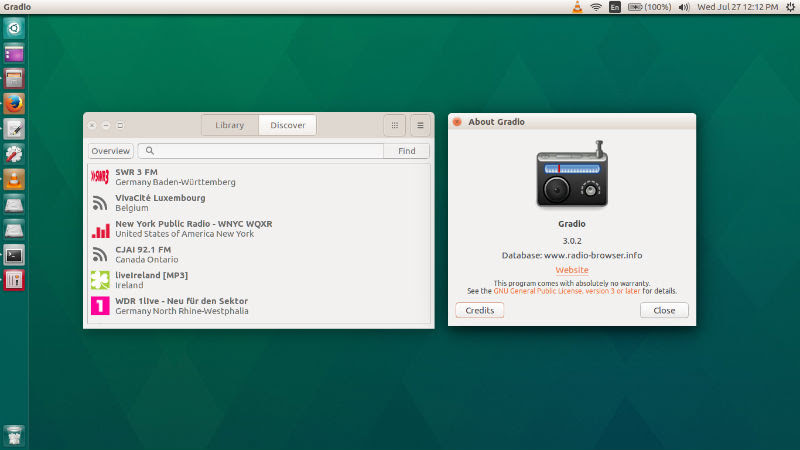
Task: Click the WDR 1live pink logo
Action: pos(100,306)
